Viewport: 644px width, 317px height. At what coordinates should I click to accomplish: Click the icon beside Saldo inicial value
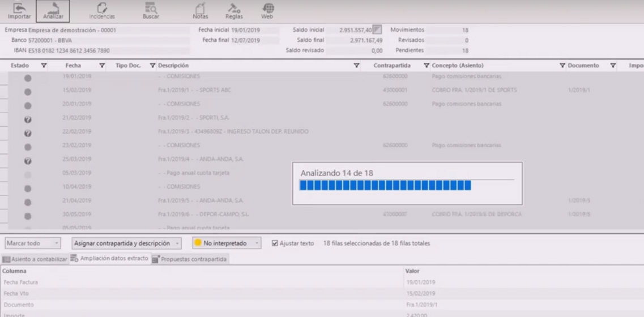[377, 29]
